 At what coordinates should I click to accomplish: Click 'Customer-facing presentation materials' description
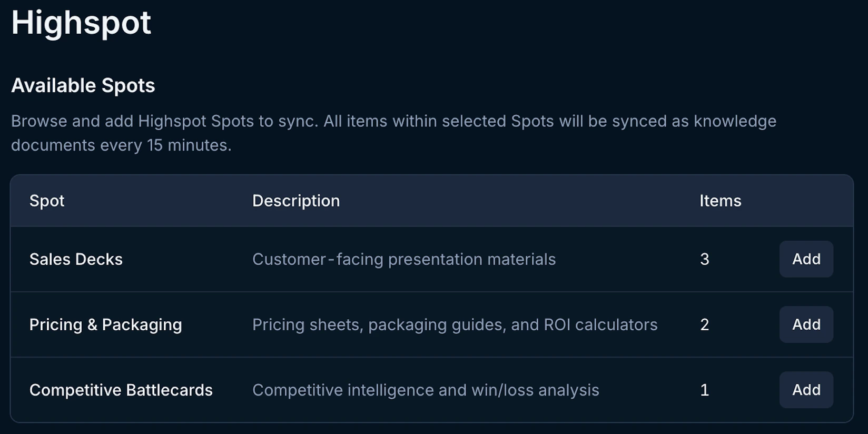click(x=404, y=259)
